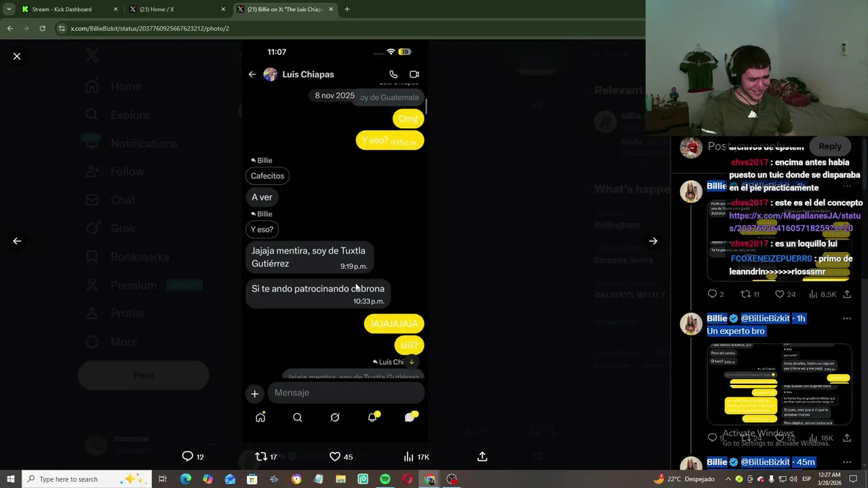Open Microsoft Store from taskbar
This screenshot has height=488, width=868.
pos(252,479)
